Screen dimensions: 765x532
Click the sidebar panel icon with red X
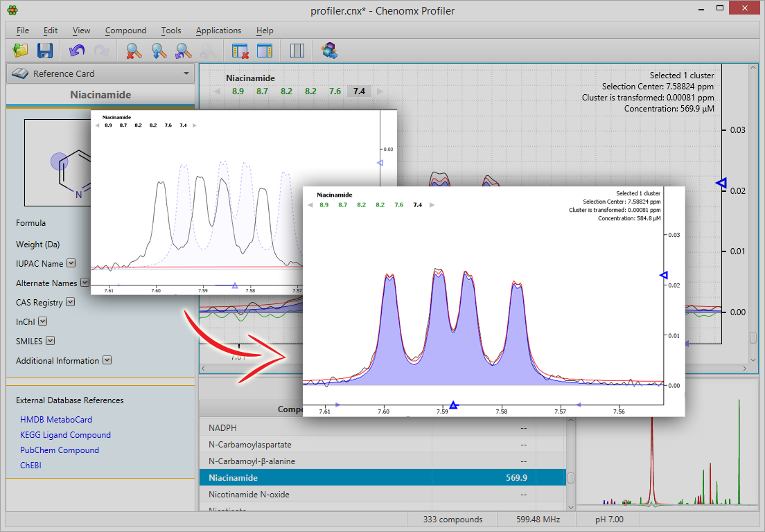pyautogui.click(x=240, y=51)
